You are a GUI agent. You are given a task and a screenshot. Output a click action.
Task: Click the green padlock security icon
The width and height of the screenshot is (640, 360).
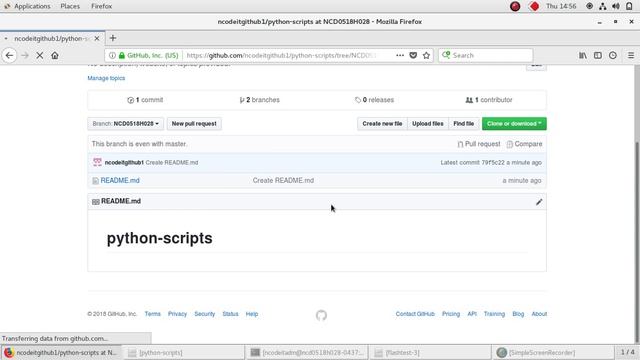pos(122,56)
